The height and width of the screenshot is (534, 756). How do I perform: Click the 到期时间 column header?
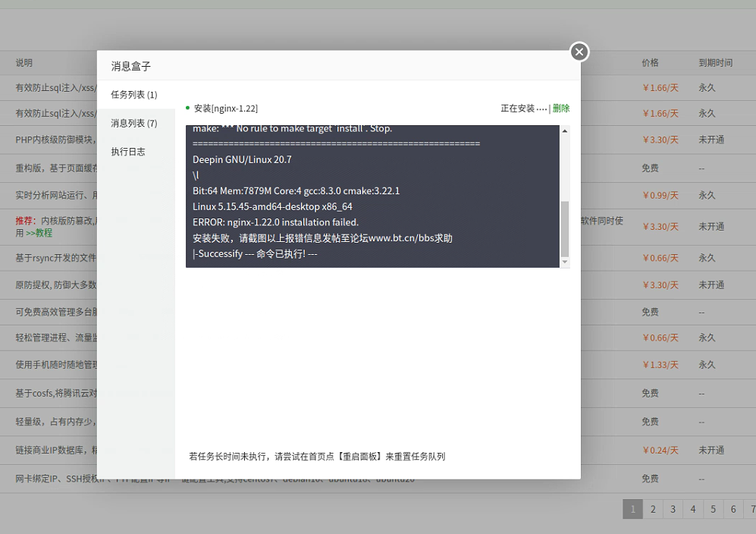[x=716, y=63]
